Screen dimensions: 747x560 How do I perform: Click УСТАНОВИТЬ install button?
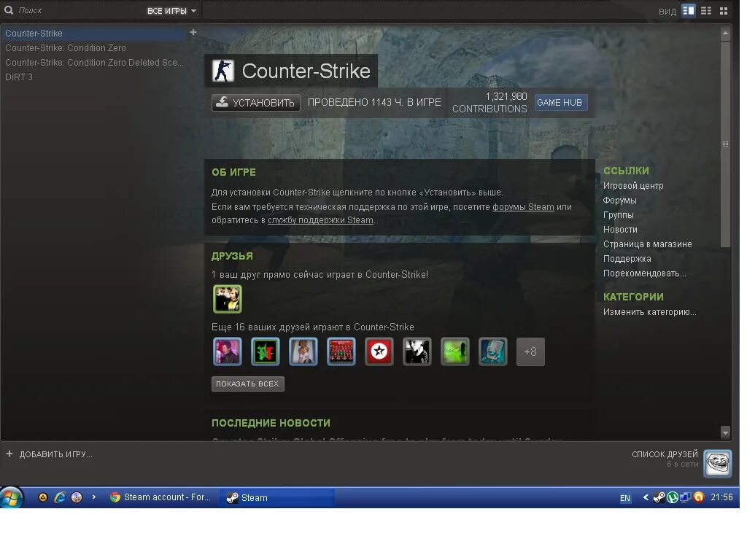coord(256,102)
